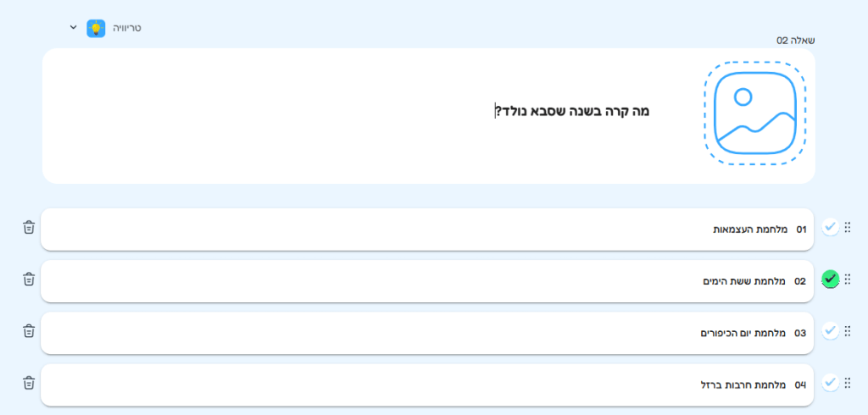
Task: Delete answer 02 using trash icon
Action: [x=29, y=279]
